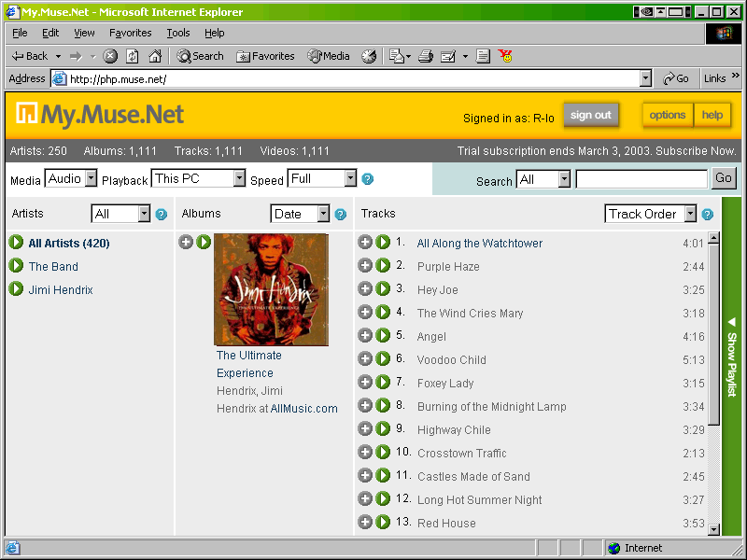Click the sign out button

591,115
